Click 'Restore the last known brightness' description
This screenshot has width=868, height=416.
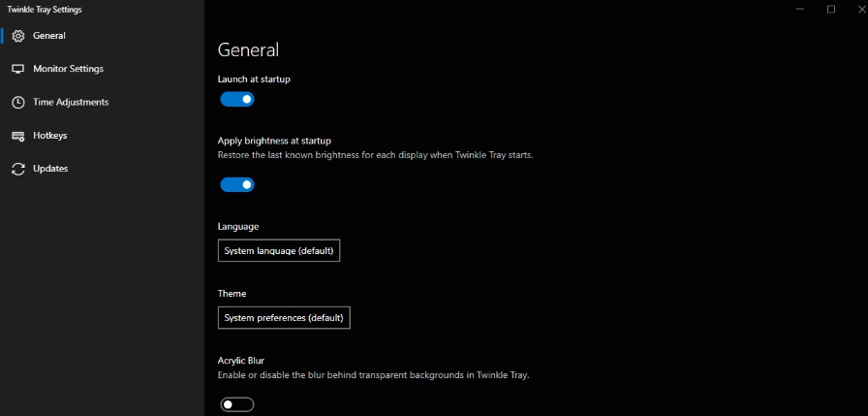tap(375, 155)
